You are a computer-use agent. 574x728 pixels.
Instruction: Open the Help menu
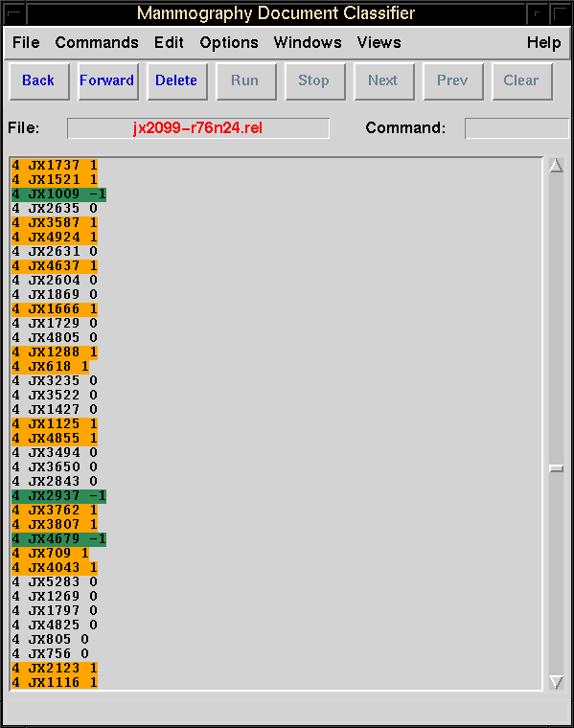[x=543, y=43]
